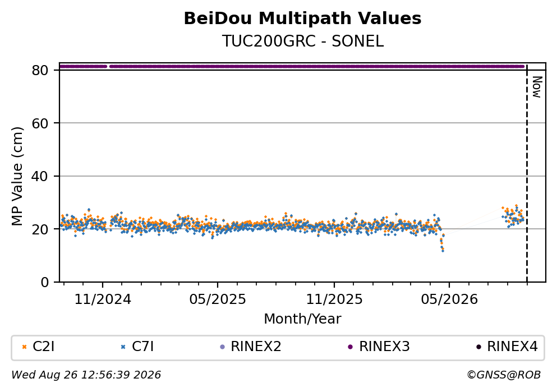The width and height of the screenshot is (557, 392).
Task: Click the blue C7I legend marker
Action: (x=123, y=347)
